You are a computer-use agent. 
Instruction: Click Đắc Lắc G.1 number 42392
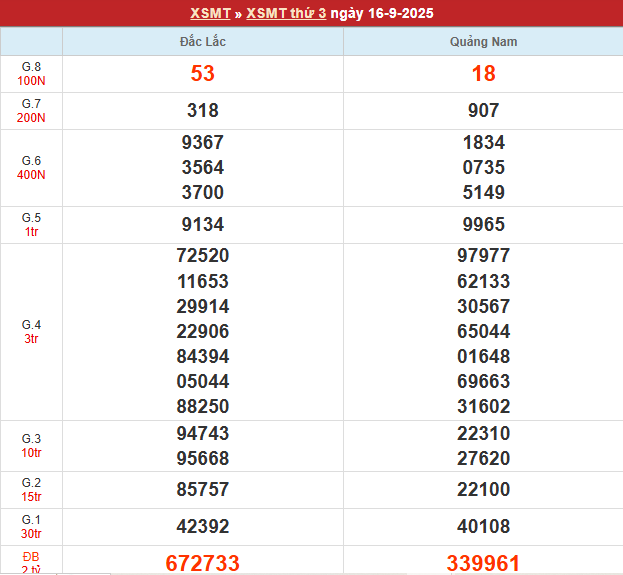(203, 527)
